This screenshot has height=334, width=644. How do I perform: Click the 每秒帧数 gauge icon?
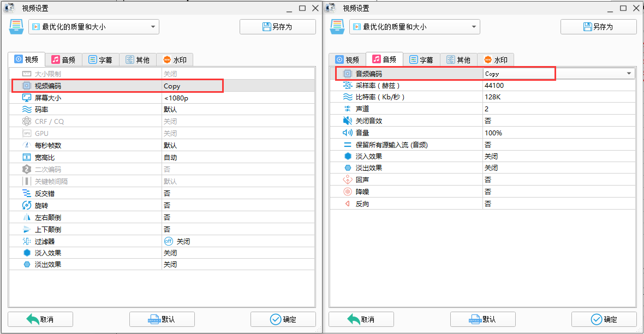[x=27, y=145]
